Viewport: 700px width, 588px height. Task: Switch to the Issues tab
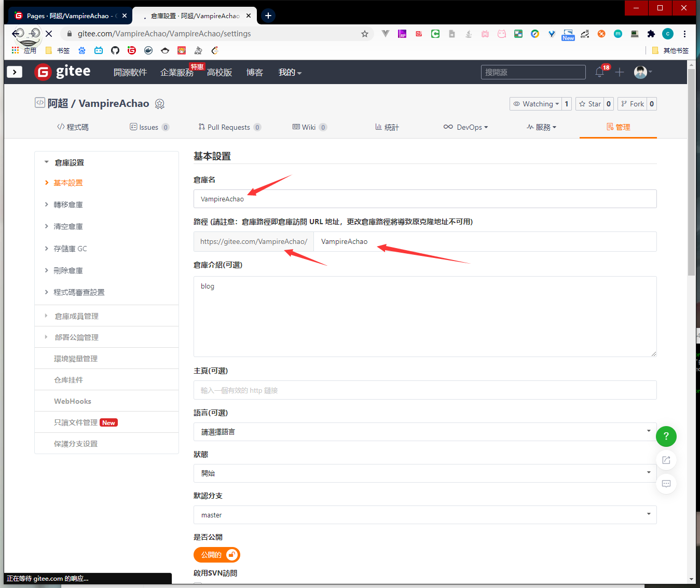[x=149, y=127]
